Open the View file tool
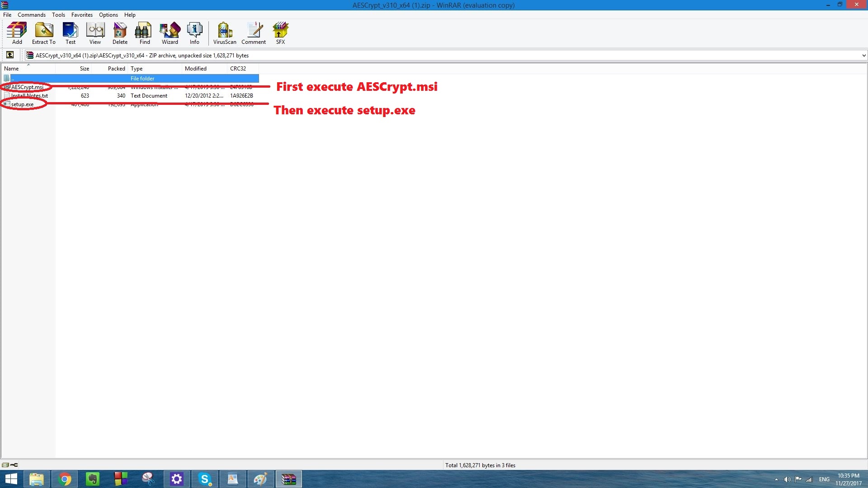Screen dimensions: 868x488 click(95, 33)
